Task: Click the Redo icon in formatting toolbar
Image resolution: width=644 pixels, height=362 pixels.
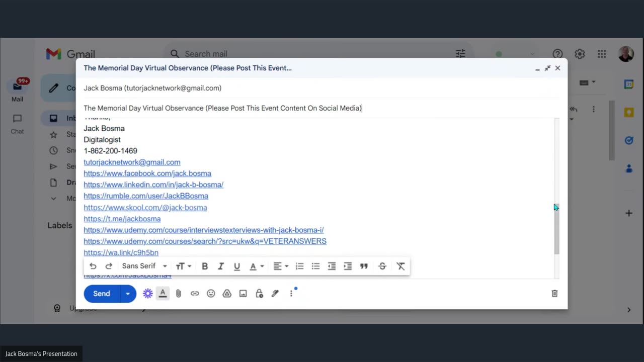Action: click(109, 266)
